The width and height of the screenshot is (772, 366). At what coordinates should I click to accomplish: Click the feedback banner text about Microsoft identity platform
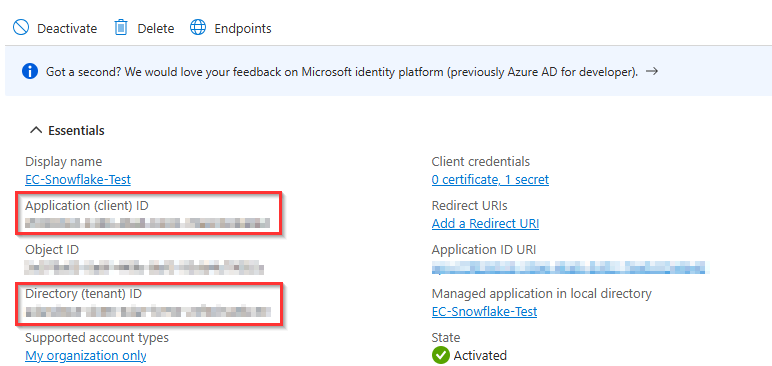pyautogui.click(x=342, y=72)
